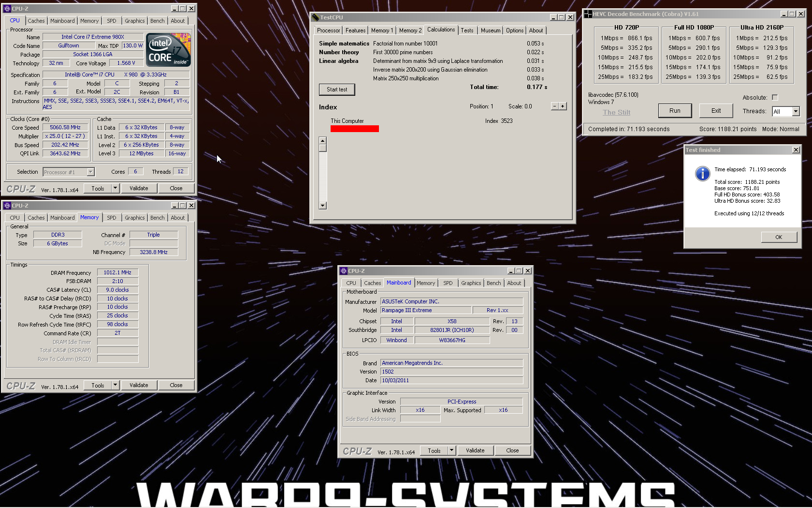Minimize the TestCPU window
This screenshot has height=508, width=812.
tap(553, 17)
